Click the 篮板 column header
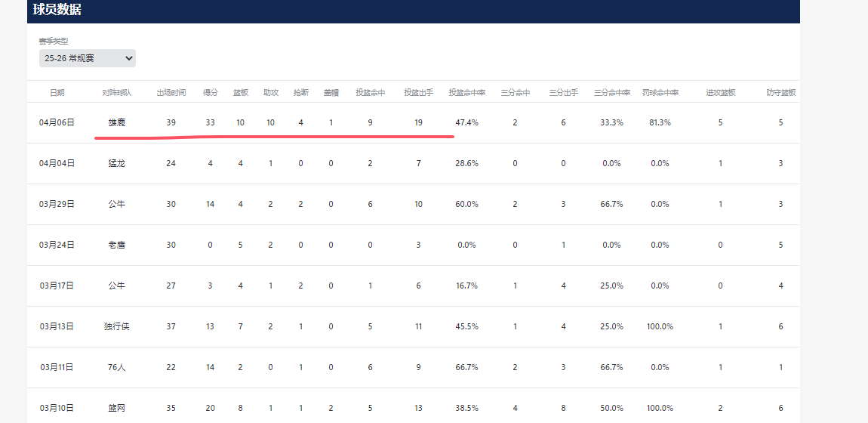Image resolution: width=868 pixels, height=423 pixels. point(240,93)
